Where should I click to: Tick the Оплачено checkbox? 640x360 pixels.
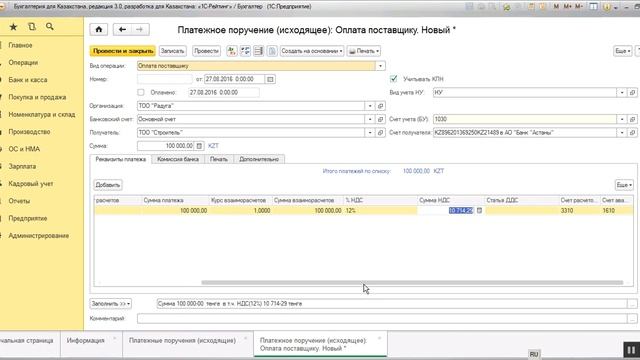141,93
